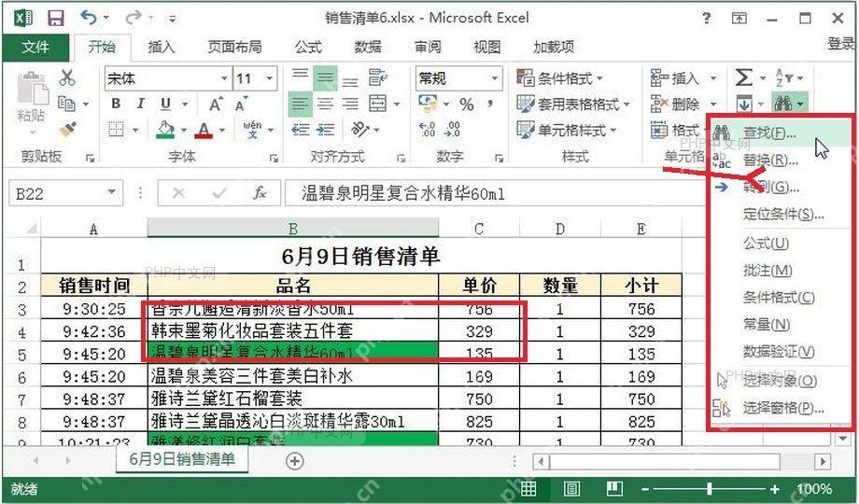The height and width of the screenshot is (504, 859).
Task: Toggle align text right
Action: [x=351, y=104]
